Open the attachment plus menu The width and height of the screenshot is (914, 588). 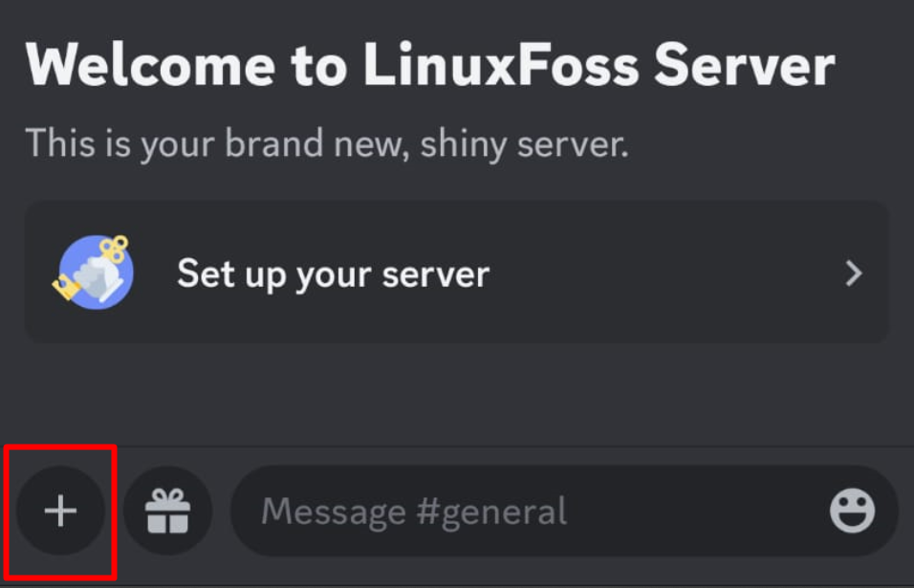60,511
